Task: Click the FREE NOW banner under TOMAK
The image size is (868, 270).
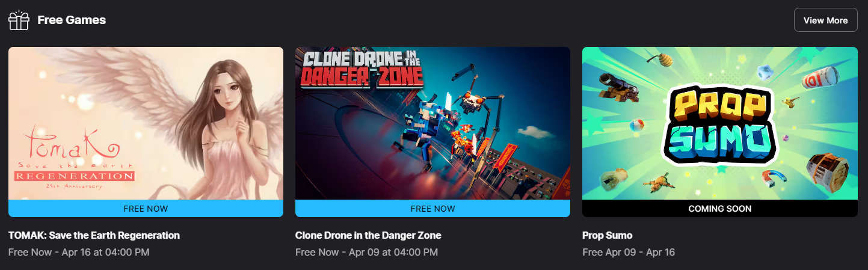Action: pos(146,209)
